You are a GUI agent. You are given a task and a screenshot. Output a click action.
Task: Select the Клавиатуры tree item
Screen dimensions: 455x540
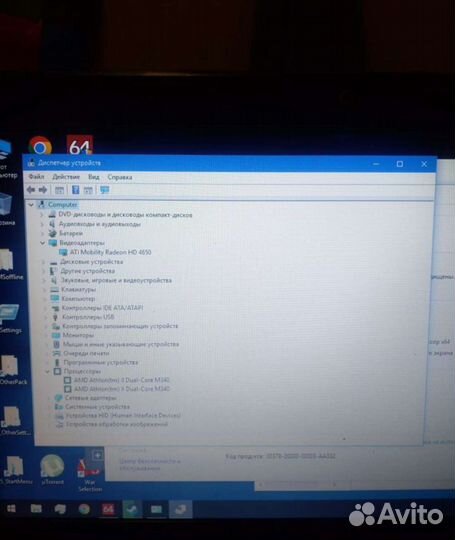(78, 289)
